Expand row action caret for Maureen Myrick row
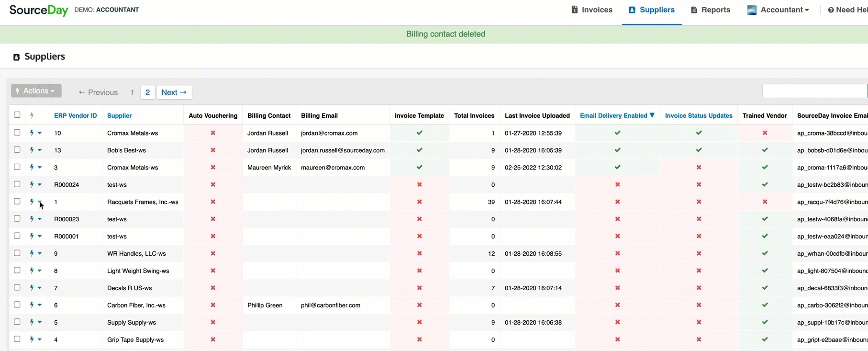The width and height of the screenshot is (868, 351). point(40,168)
